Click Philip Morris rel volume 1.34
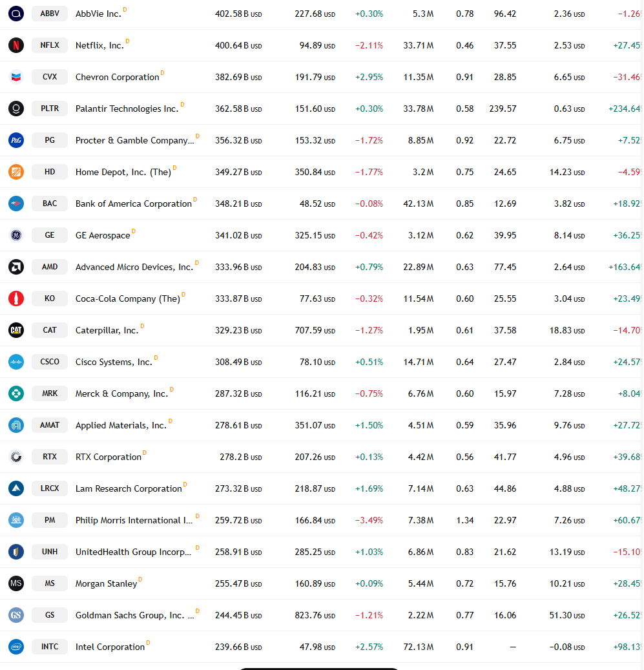The image size is (644, 670). [x=464, y=521]
